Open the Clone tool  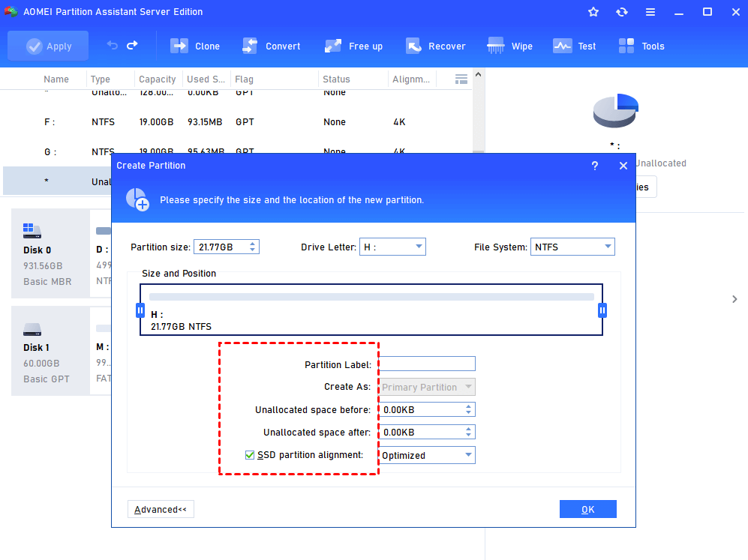194,46
